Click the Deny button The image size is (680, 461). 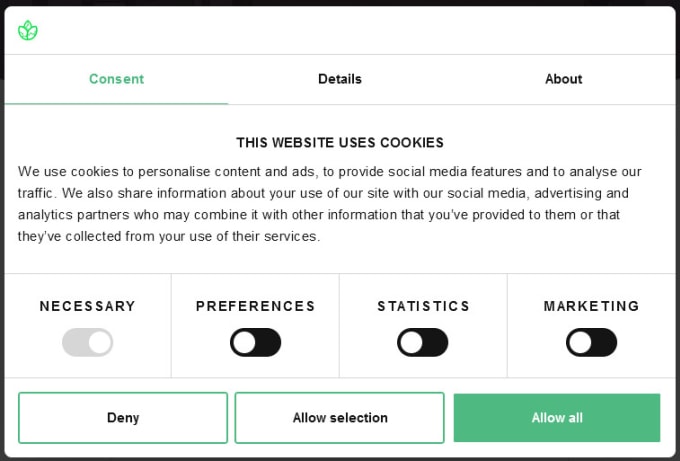pos(123,418)
